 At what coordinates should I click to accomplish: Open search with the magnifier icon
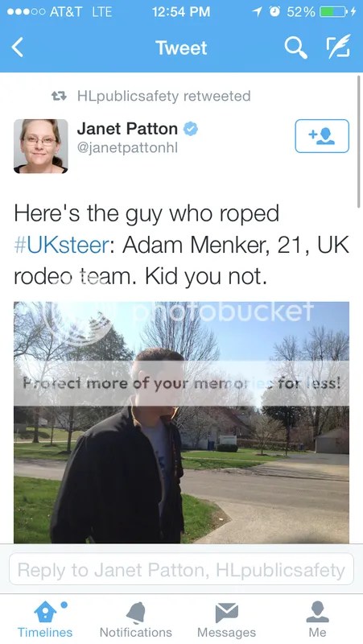[x=295, y=47]
